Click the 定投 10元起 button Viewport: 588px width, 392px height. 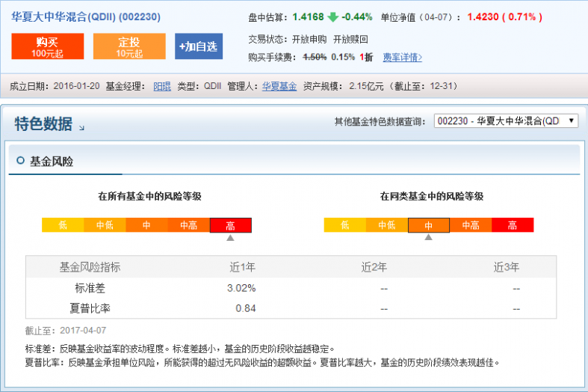pos(129,46)
